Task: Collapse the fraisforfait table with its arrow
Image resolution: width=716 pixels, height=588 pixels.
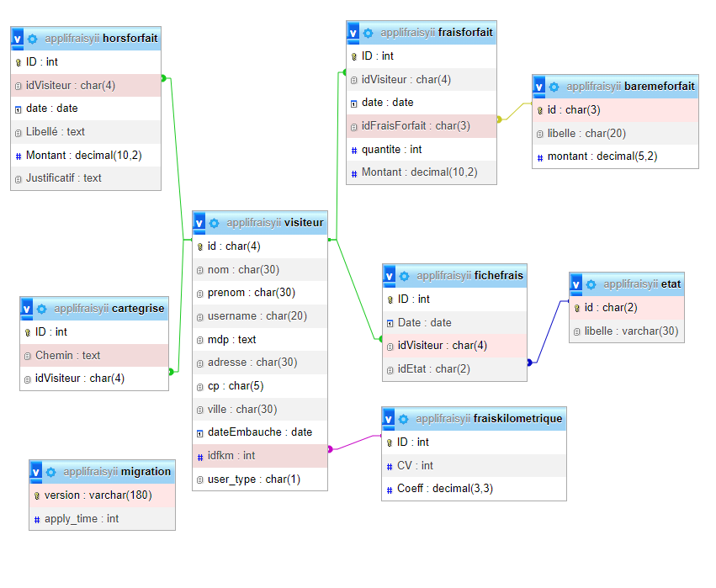Action: point(353,33)
